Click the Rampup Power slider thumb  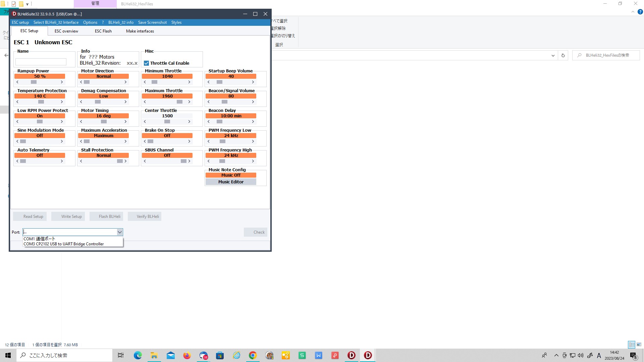coord(34,82)
